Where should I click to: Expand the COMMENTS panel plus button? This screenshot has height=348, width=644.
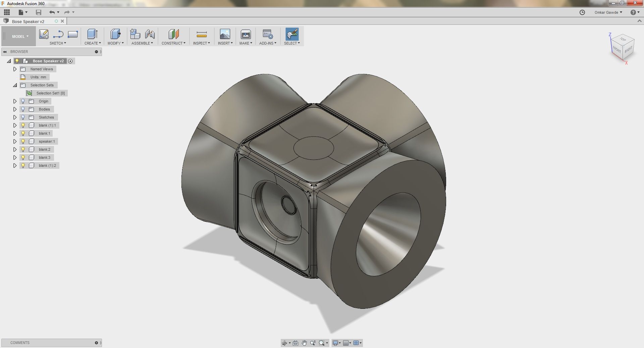(96, 343)
